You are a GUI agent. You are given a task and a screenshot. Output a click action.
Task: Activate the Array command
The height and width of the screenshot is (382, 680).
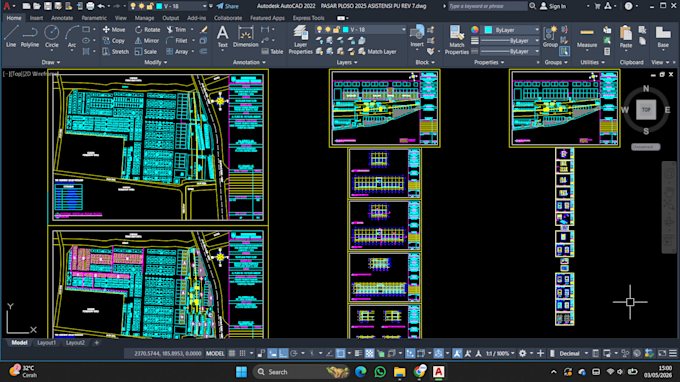[x=177, y=51]
